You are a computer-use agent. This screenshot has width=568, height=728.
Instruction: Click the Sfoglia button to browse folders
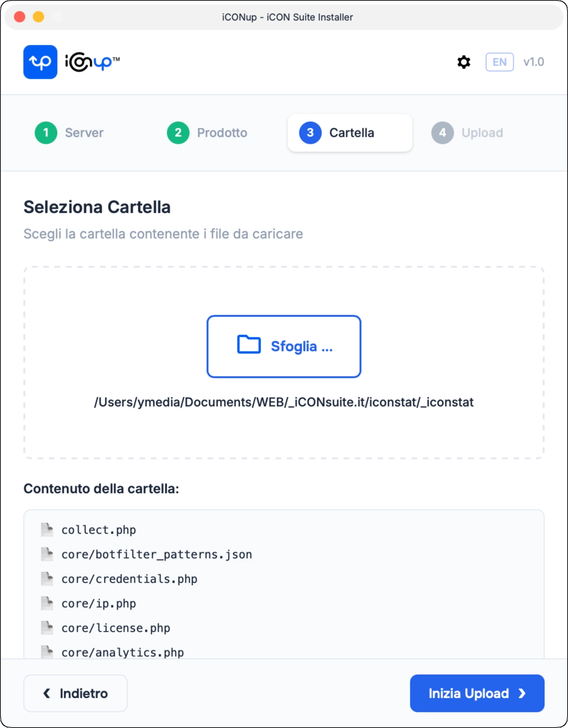pos(284,346)
